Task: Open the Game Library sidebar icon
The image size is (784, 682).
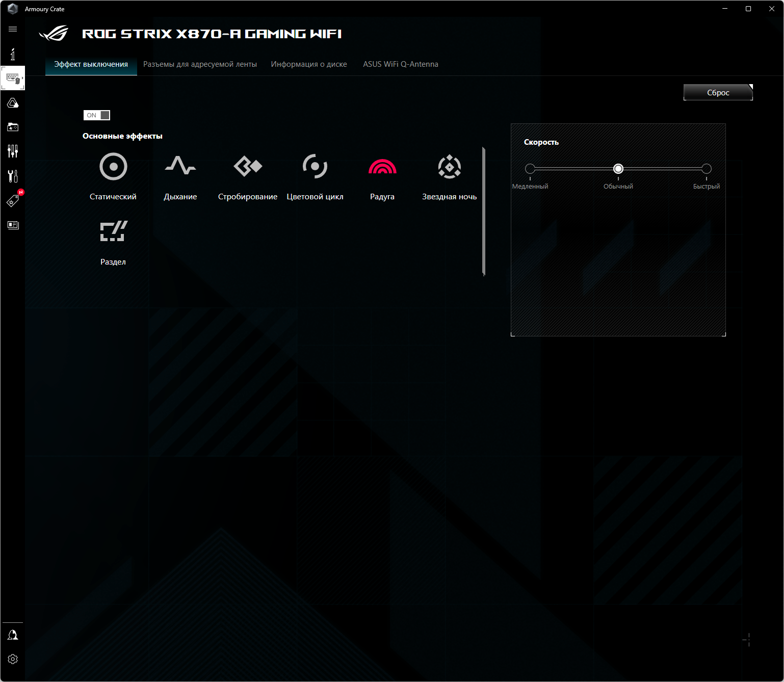Action: [x=13, y=127]
